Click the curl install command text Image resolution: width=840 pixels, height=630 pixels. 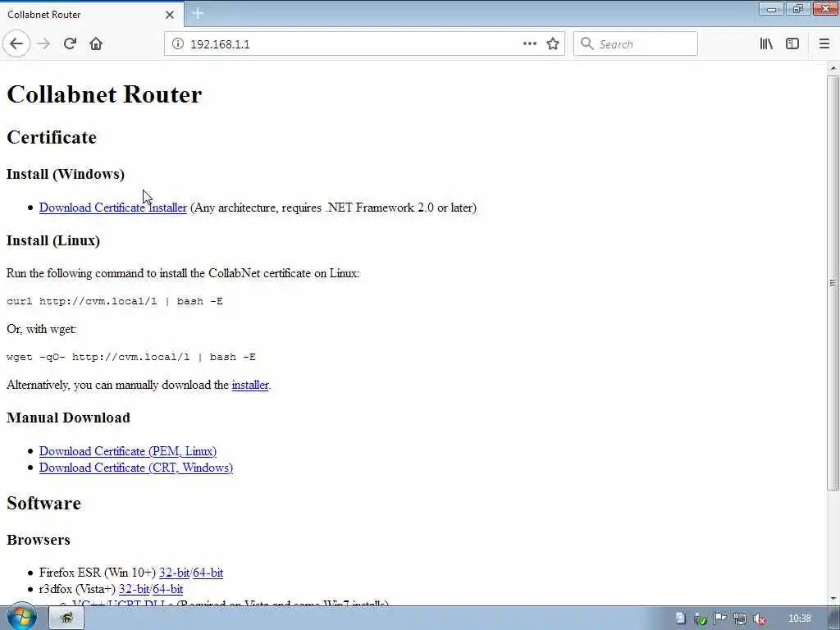click(x=115, y=302)
